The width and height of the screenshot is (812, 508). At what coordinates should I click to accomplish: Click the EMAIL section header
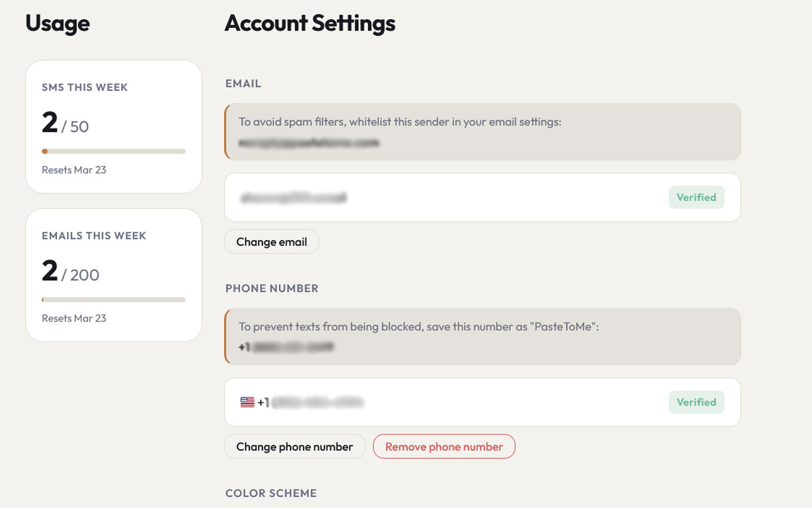(243, 83)
